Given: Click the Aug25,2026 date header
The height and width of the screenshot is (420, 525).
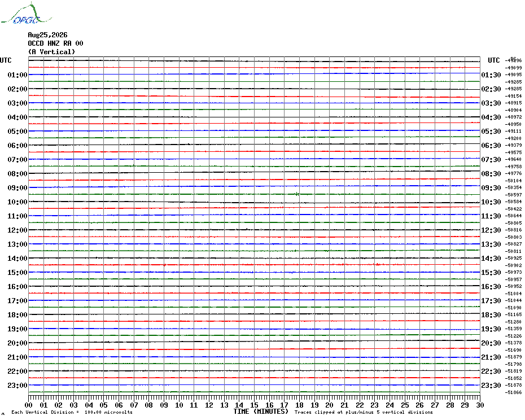Looking at the screenshot, I should pyautogui.click(x=47, y=35).
